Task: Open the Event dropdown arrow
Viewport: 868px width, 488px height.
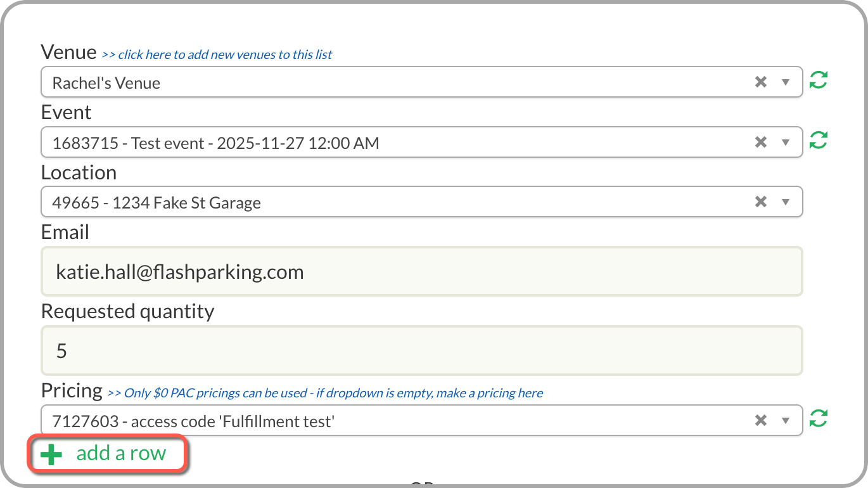Action: point(786,143)
